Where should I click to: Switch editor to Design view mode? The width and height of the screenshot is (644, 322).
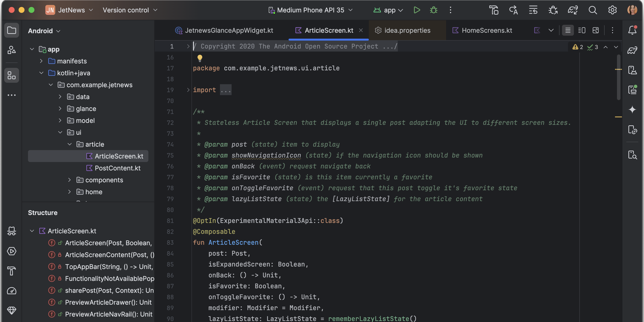tap(596, 30)
